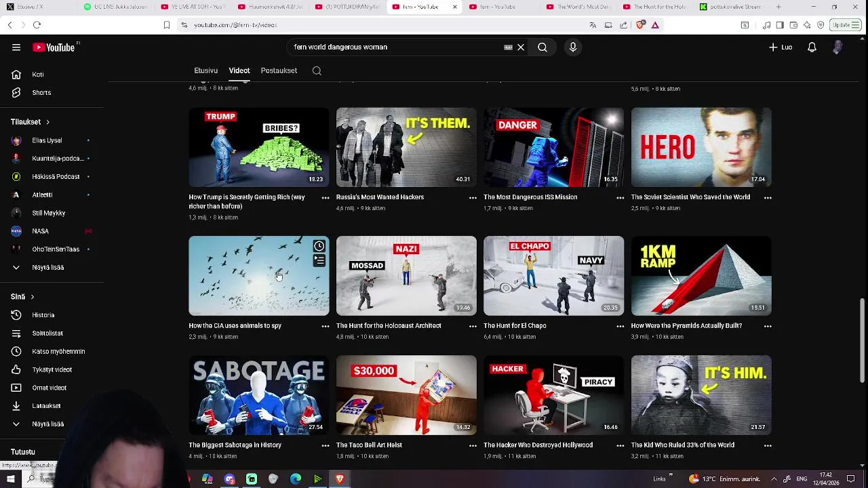868x488 pixels.
Task: Open options for How the CIA uses animals
Action: coord(325,327)
